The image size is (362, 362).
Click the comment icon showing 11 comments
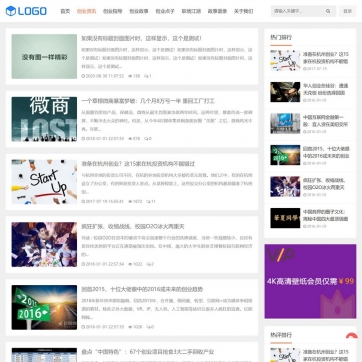click(148, 201)
